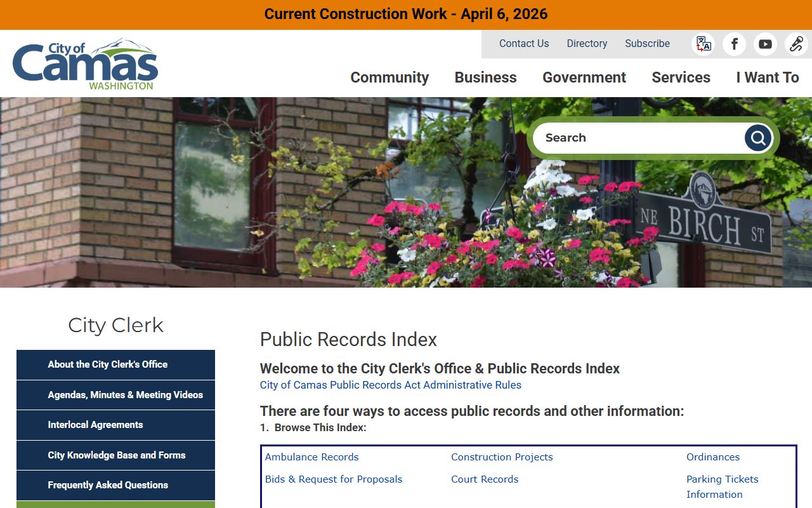Open the translate language icon
This screenshot has height=508, width=812.
pyautogui.click(x=703, y=44)
